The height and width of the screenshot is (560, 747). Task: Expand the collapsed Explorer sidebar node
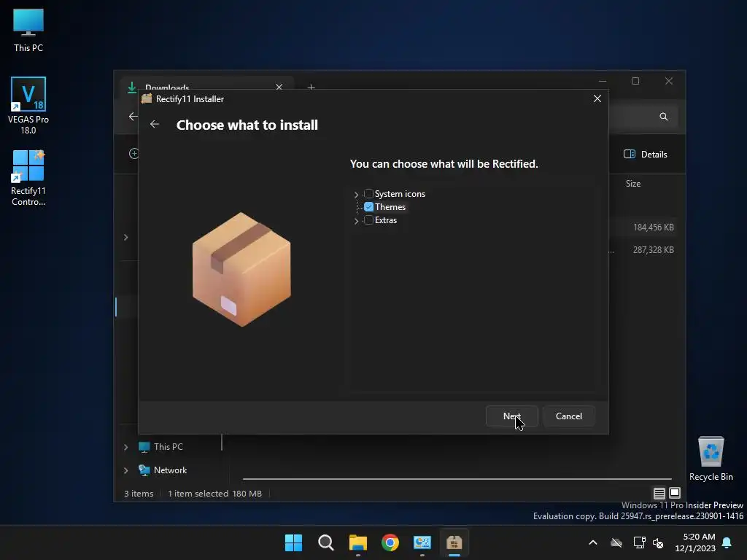point(125,237)
